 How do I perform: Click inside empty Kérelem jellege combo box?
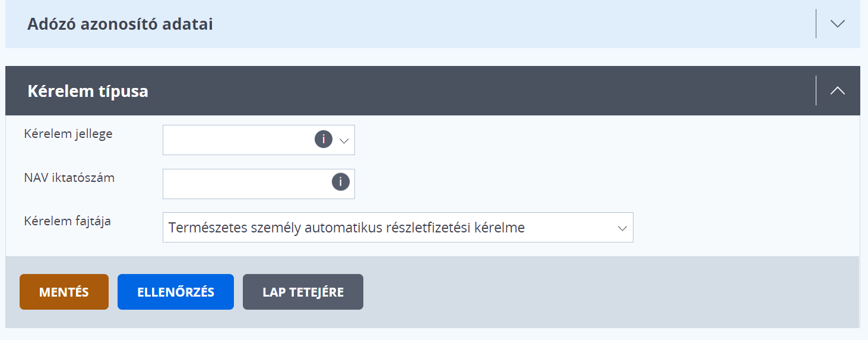237,140
